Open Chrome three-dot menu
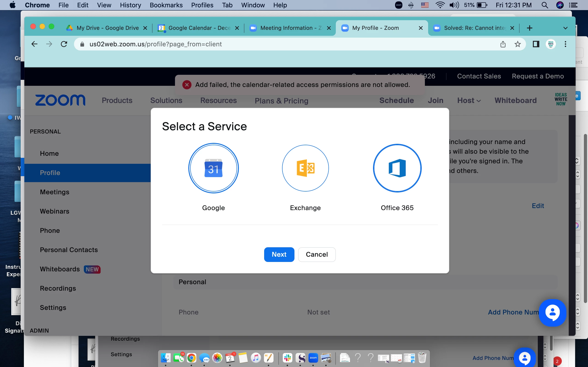The width and height of the screenshot is (588, 367). point(565,44)
